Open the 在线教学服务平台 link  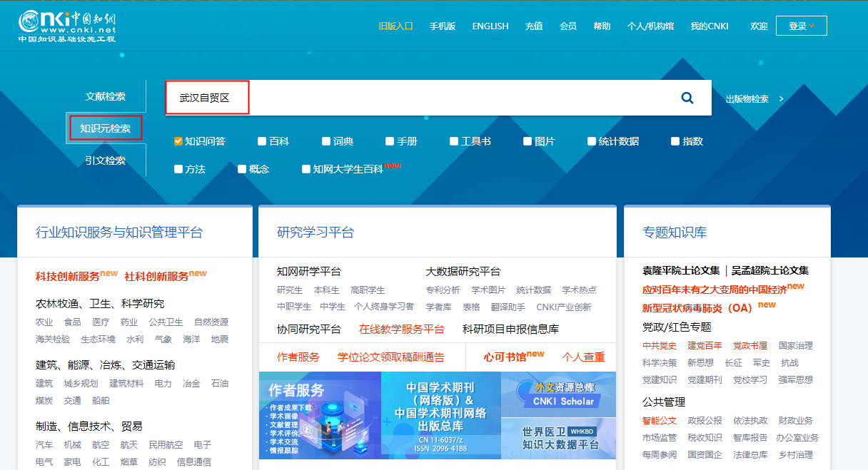[402, 329]
